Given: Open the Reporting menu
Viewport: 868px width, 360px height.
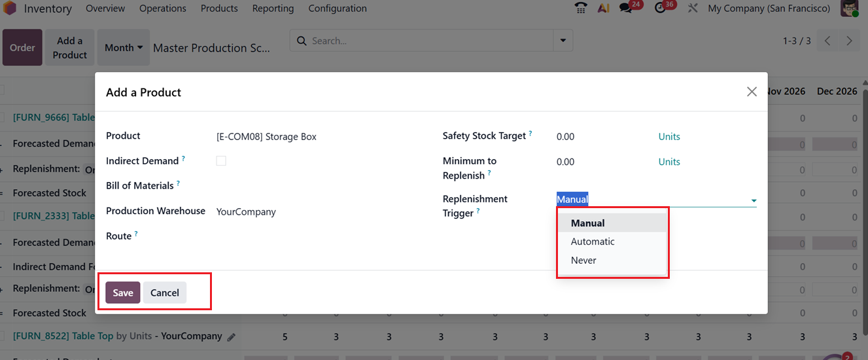Looking at the screenshot, I should click(x=273, y=9).
